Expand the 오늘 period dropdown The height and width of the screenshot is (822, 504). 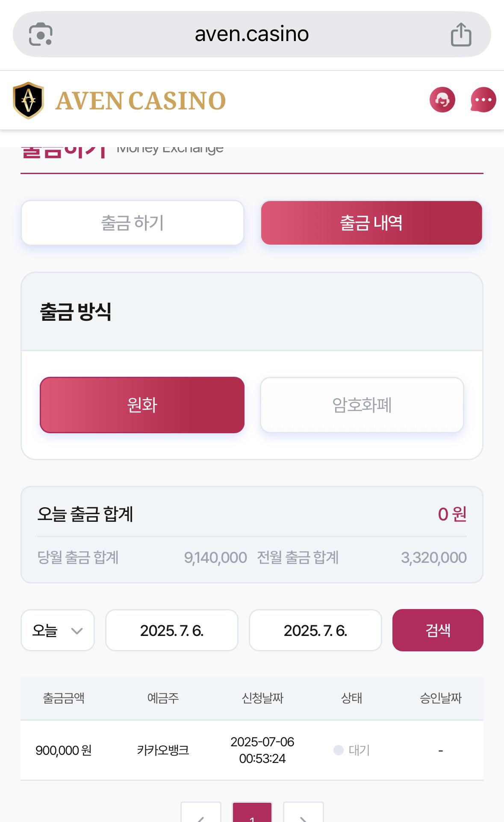pos(58,630)
